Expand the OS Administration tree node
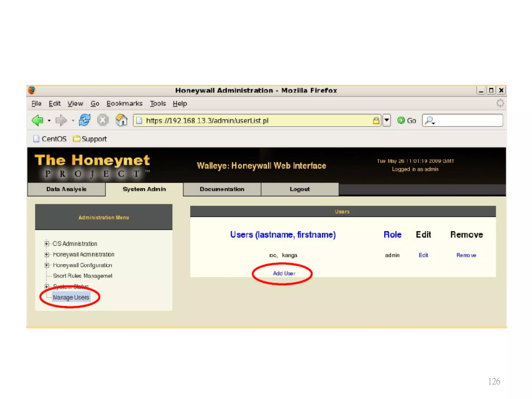 pos(46,244)
